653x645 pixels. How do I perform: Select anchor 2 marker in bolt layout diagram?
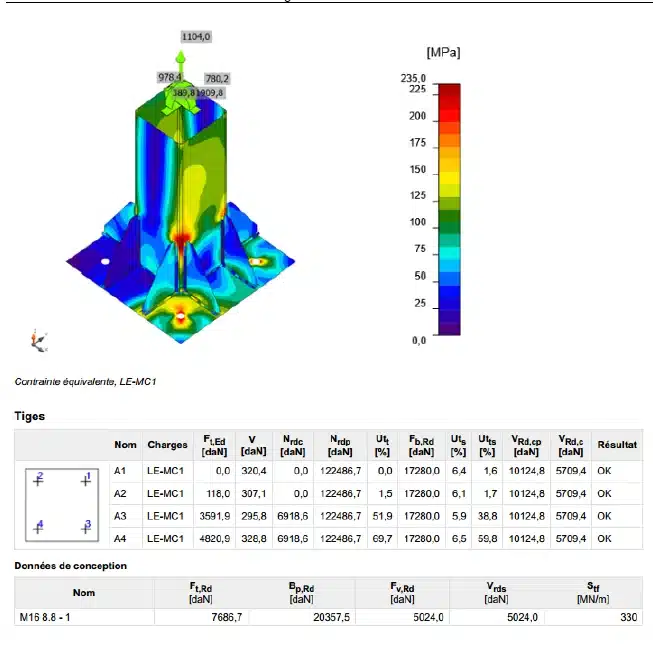[x=38, y=480]
